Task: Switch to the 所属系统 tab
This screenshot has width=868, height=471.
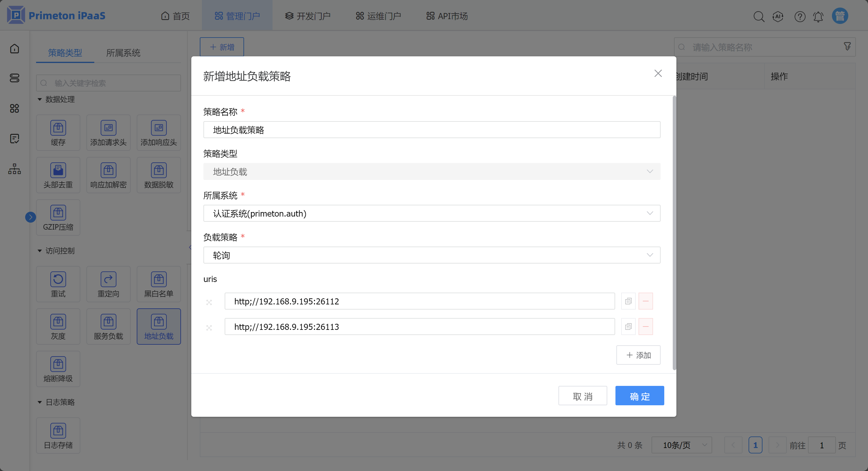Action: [123, 53]
